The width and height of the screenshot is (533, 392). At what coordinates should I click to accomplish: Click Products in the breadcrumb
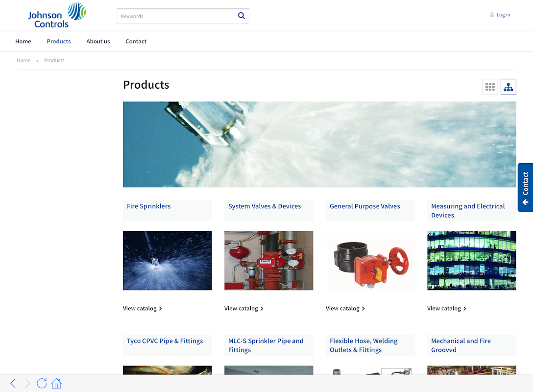click(54, 60)
